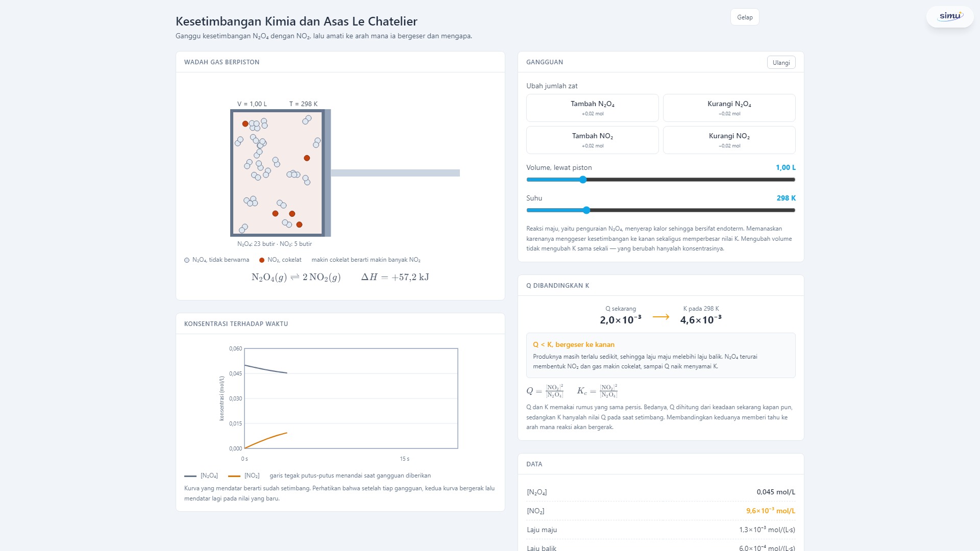The image size is (980, 551).
Task: Click the NO₂ brown legend dot
Action: click(262, 260)
